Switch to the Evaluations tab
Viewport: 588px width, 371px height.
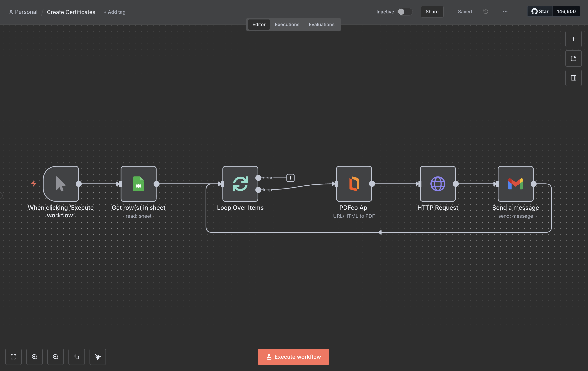[x=321, y=24]
